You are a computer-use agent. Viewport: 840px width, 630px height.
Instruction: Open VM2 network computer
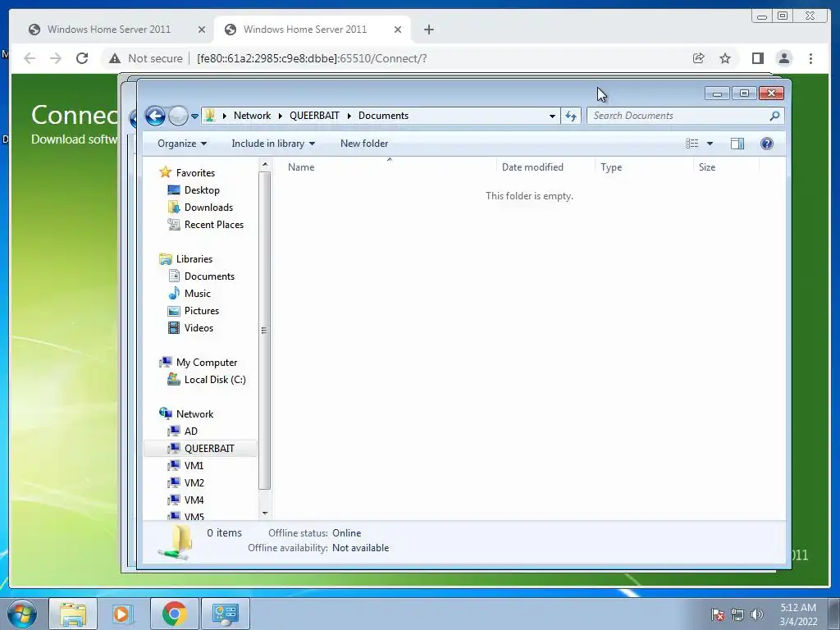194,482
